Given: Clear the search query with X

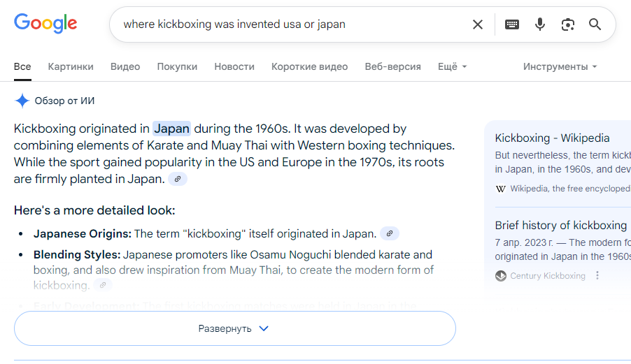Looking at the screenshot, I should tap(478, 24).
